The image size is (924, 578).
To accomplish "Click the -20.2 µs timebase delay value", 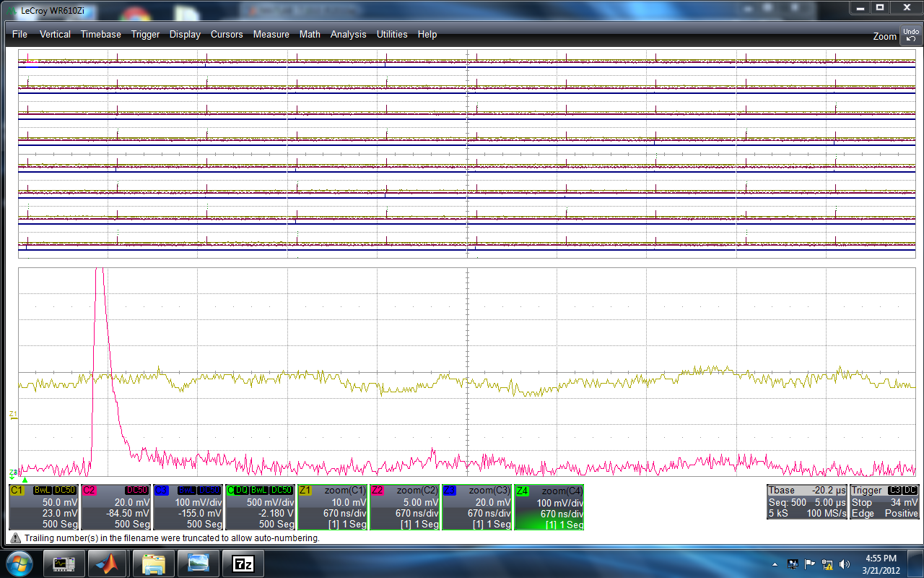I will (828, 490).
